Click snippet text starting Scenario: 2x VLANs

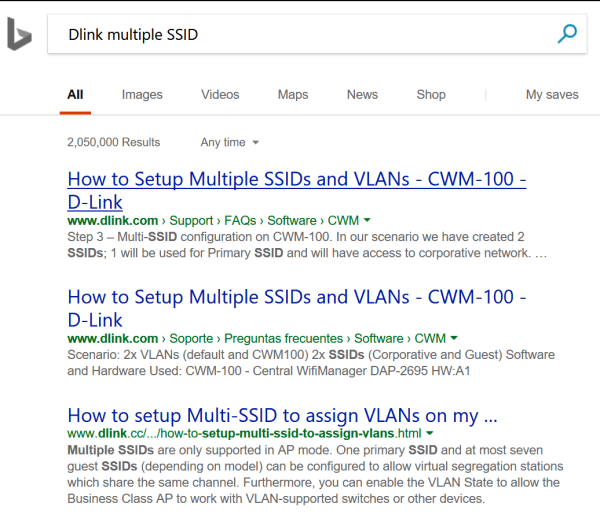pos(311,363)
